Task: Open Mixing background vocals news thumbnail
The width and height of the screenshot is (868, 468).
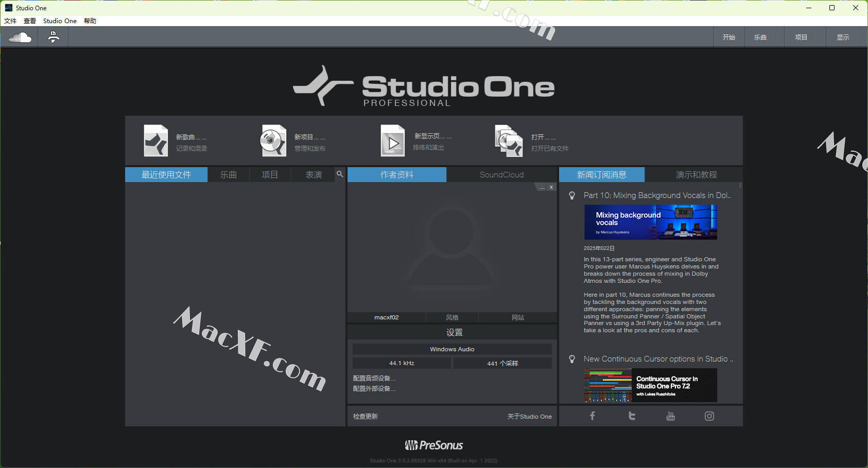Action: coord(650,222)
